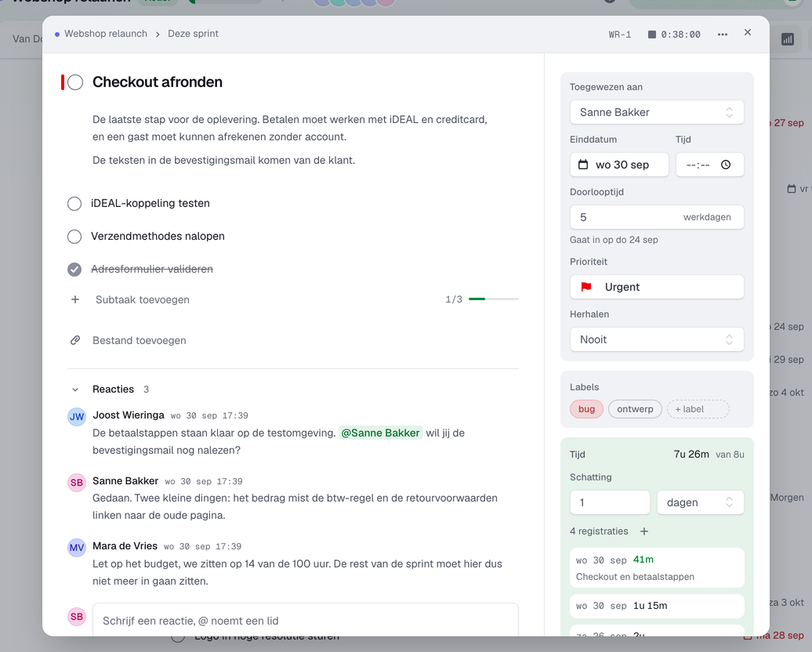Open the clock icon in Tijd field

[x=726, y=165]
